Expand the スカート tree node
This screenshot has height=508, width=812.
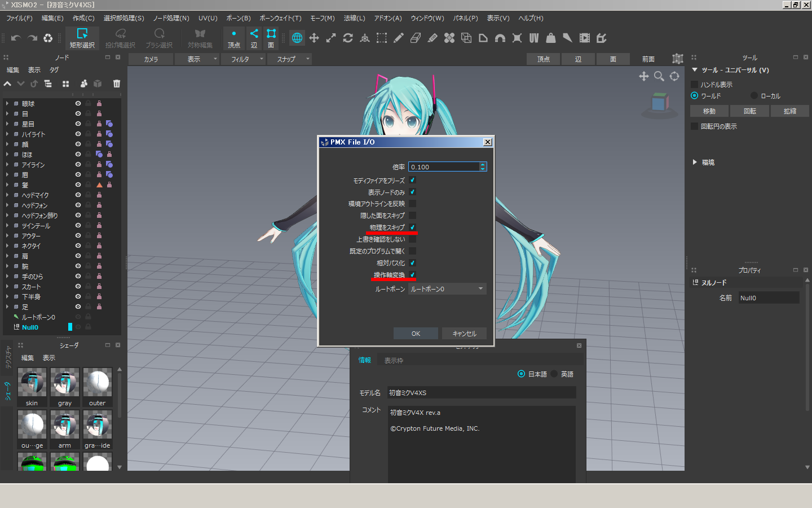click(7, 287)
